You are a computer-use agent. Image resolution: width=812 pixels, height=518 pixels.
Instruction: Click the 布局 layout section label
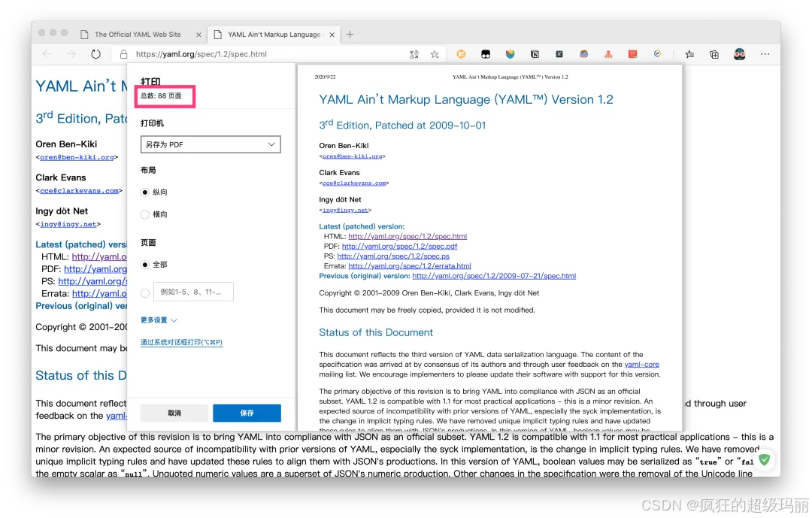point(148,170)
